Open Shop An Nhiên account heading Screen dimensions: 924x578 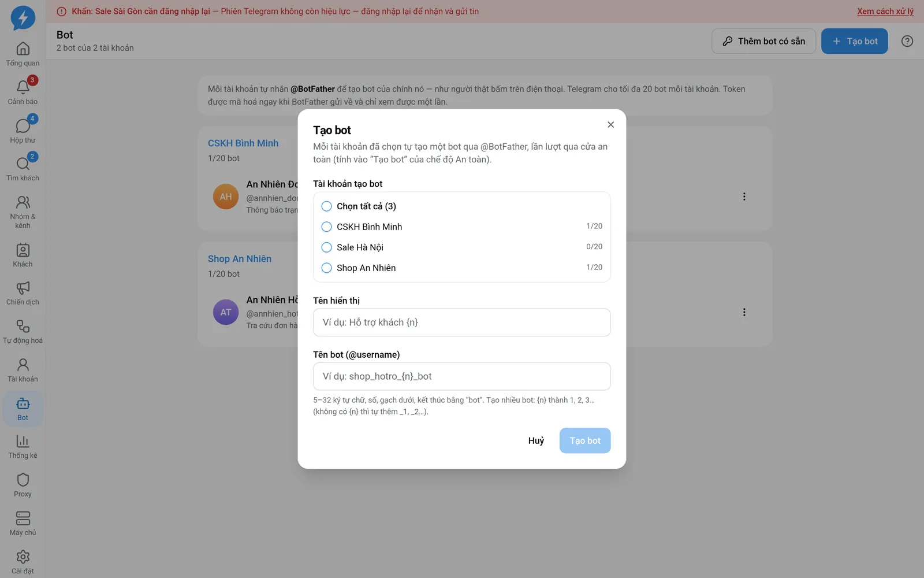pos(240,259)
